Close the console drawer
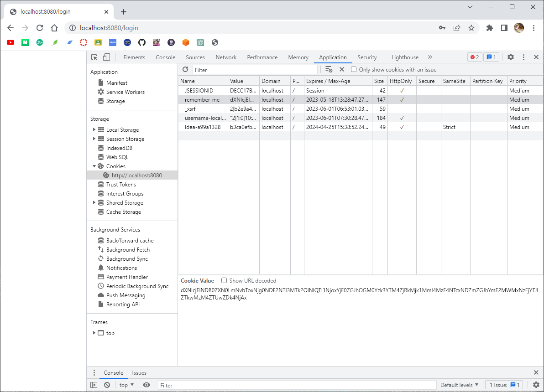This screenshot has width=544, height=392. [x=536, y=372]
